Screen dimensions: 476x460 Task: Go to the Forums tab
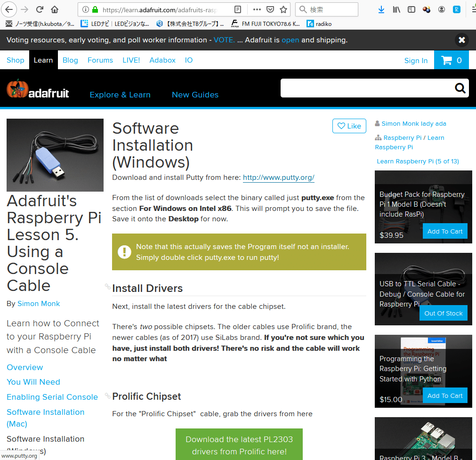pos(100,60)
